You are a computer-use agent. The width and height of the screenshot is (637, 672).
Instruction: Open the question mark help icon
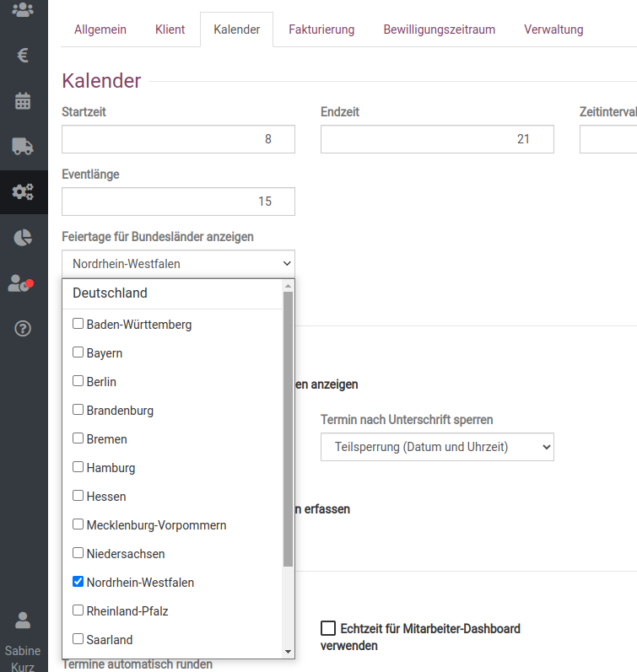[x=23, y=329]
